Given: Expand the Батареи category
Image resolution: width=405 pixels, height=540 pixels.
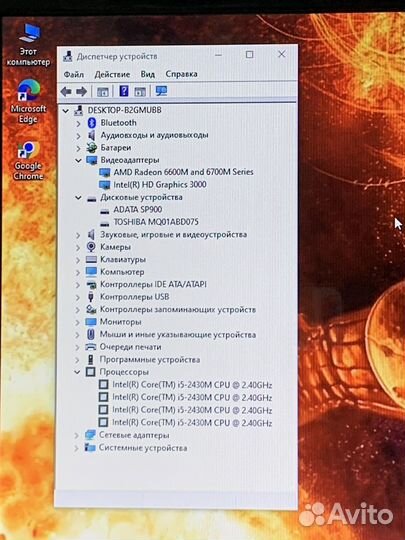Looking at the screenshot, I should click(x=78, y=148).
